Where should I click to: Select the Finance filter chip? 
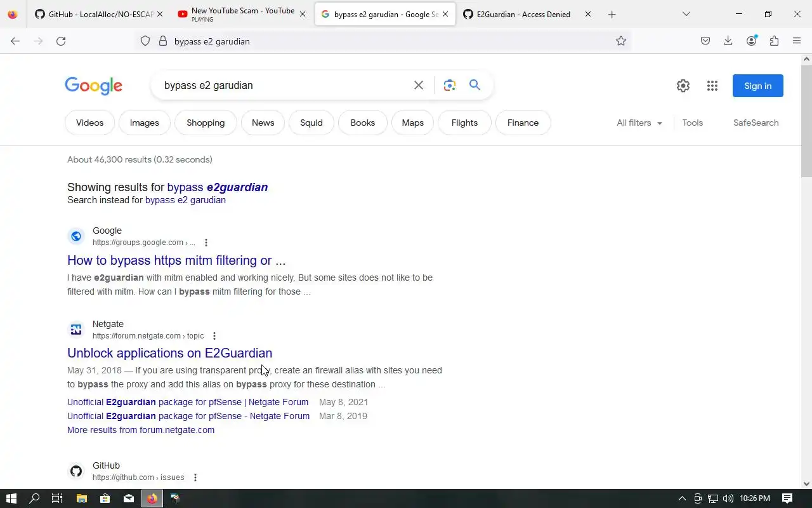(x=523, y=123)
